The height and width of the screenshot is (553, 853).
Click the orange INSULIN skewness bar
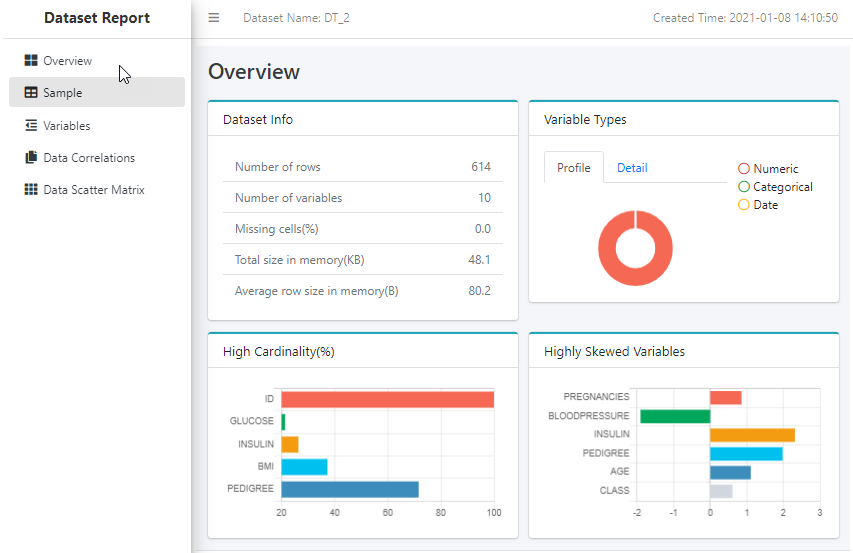pyautogui.click(x=752, y=435)
